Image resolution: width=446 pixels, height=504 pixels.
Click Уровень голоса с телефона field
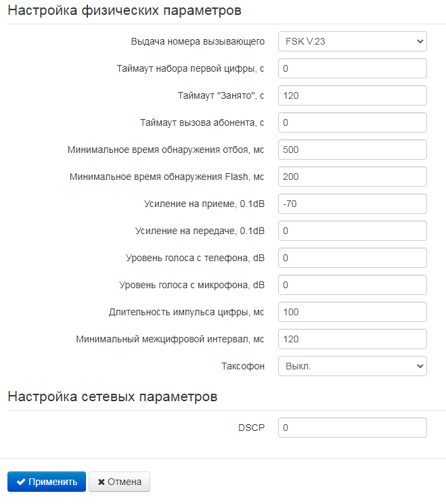(352, 258)
